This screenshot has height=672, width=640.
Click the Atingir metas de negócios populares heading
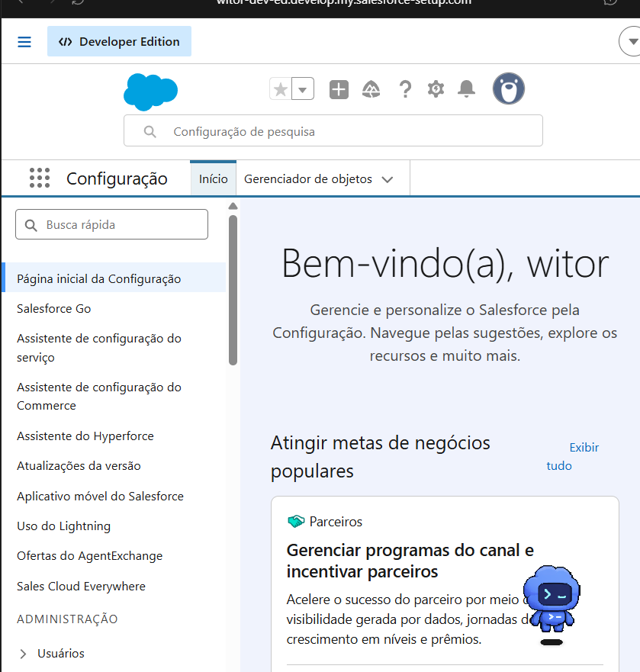(380, 456)
